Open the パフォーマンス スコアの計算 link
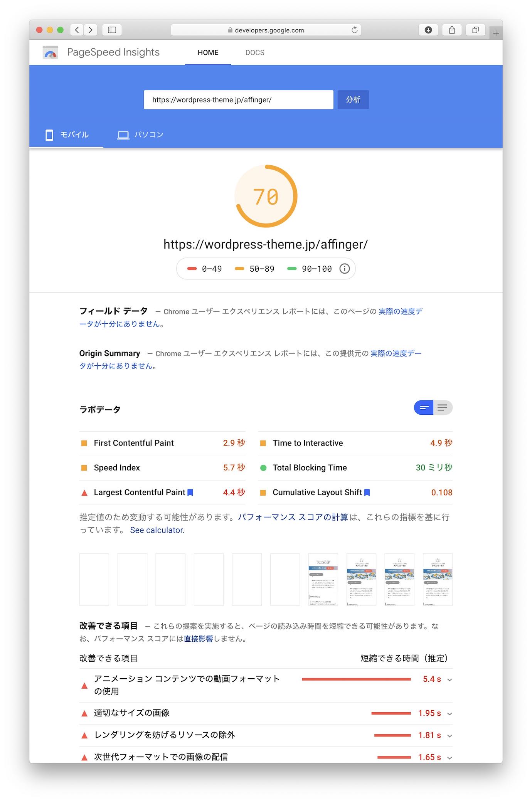The image size is (532, 802). (x=293, y=517)
